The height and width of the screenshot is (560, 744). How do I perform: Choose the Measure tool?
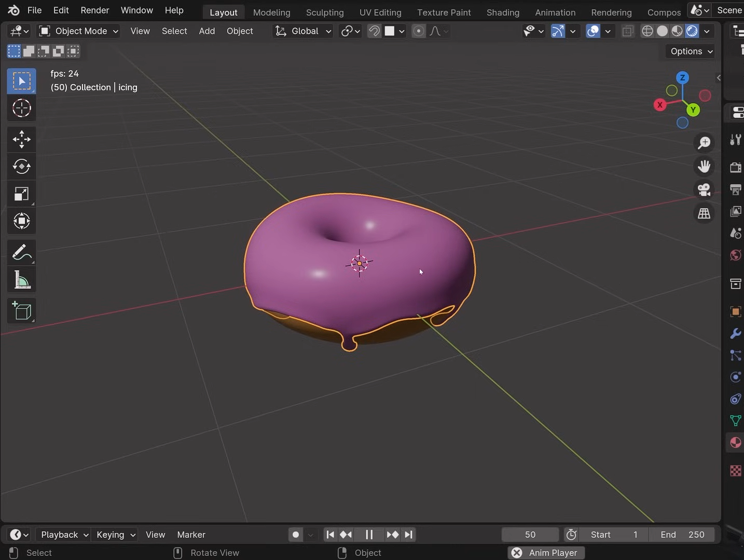click(x=21, y=280)
